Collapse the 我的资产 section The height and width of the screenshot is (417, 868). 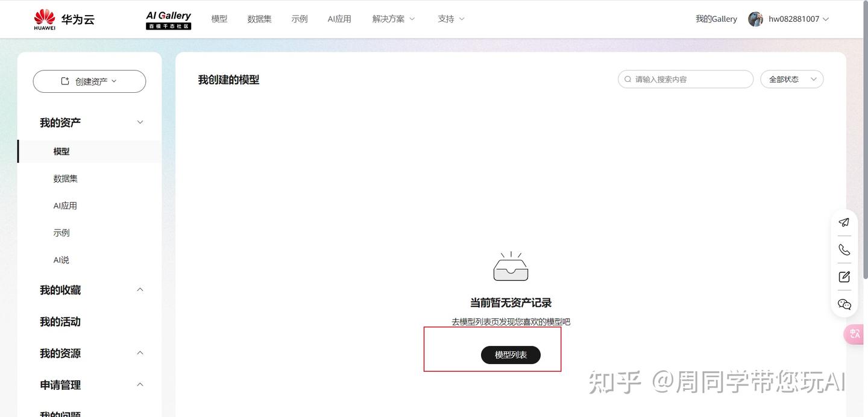point(91,122)
